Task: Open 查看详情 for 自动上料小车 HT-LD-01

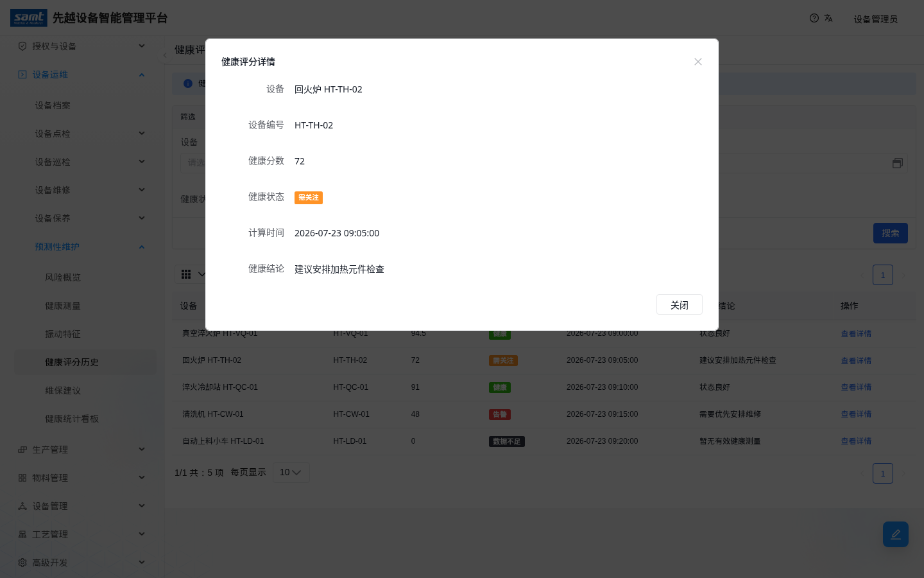Action: [856, 441]
